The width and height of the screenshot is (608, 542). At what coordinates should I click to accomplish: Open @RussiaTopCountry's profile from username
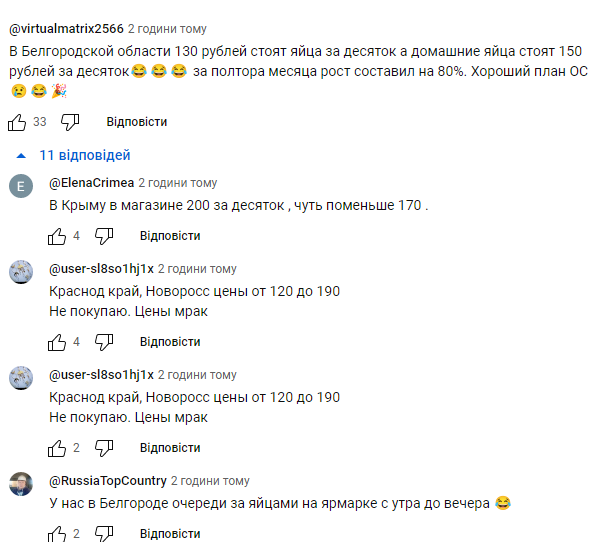(108, 479)
